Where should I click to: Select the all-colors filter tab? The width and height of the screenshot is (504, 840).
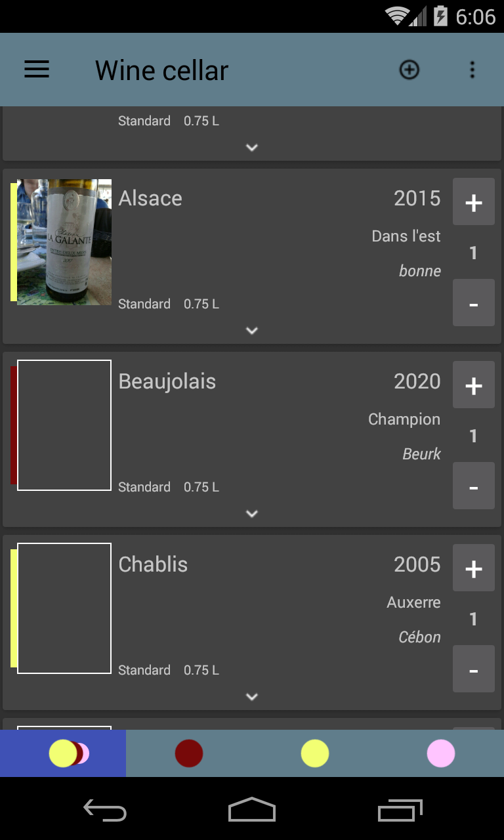(63, 753)
